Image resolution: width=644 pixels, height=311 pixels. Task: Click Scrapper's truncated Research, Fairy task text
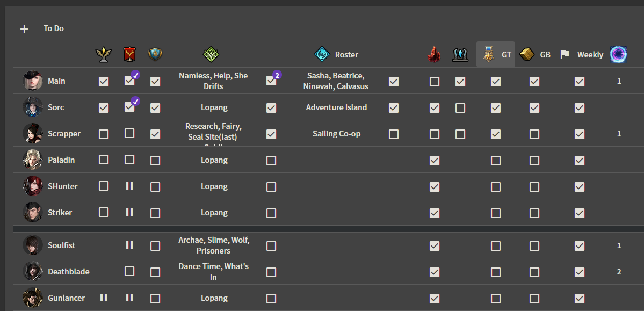[x=214, y=132]
